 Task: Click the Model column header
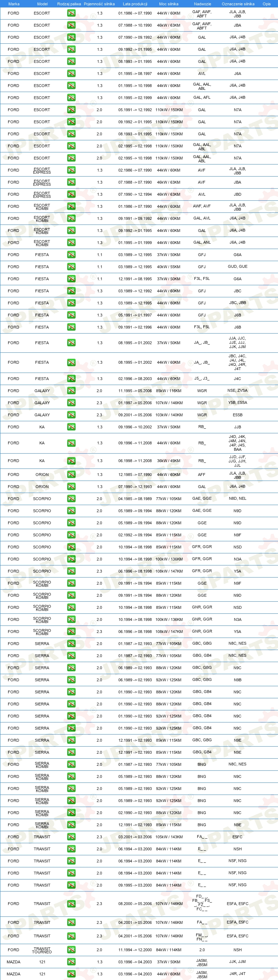42,4
